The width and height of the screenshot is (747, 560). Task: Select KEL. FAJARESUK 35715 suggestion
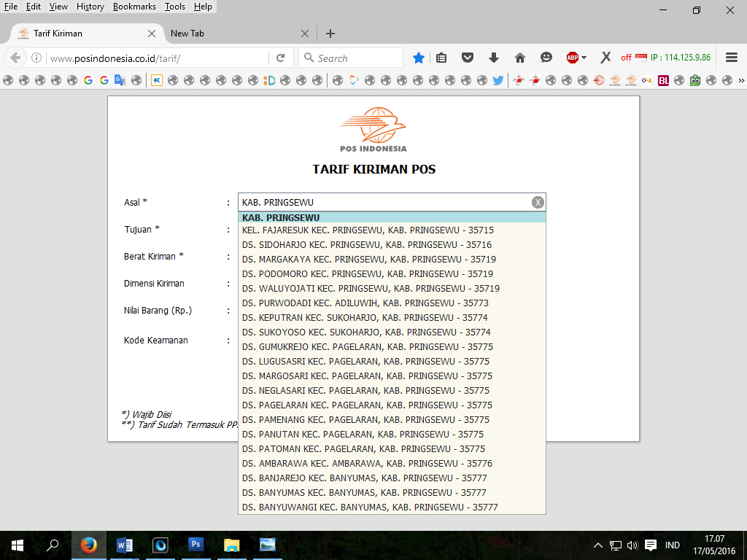click(392, 230)
